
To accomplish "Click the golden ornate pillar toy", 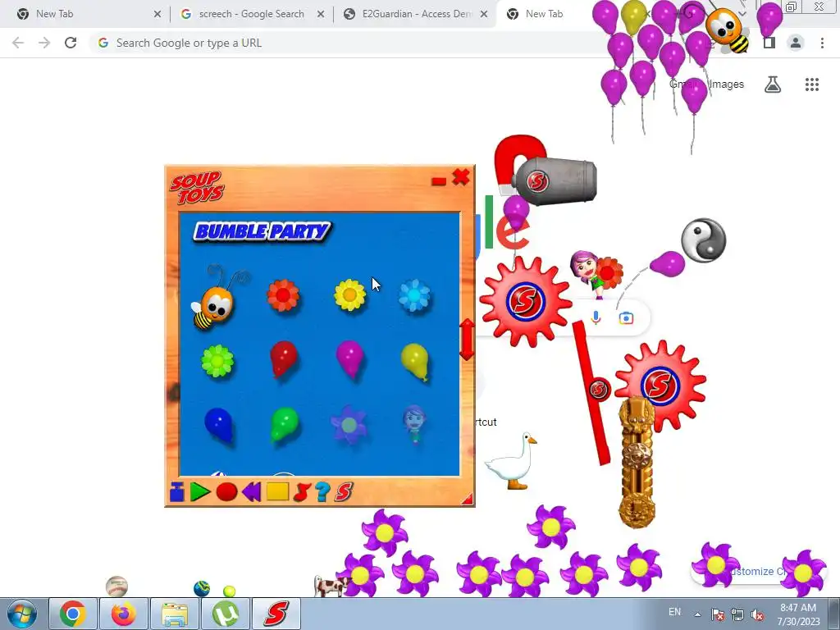I will point(637,464).
